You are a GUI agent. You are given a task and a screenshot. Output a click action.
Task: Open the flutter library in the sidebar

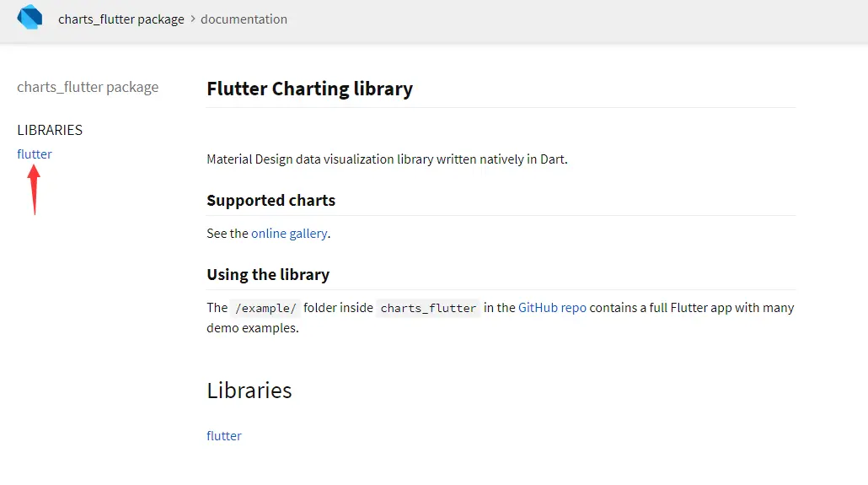[x=35, y=154]
